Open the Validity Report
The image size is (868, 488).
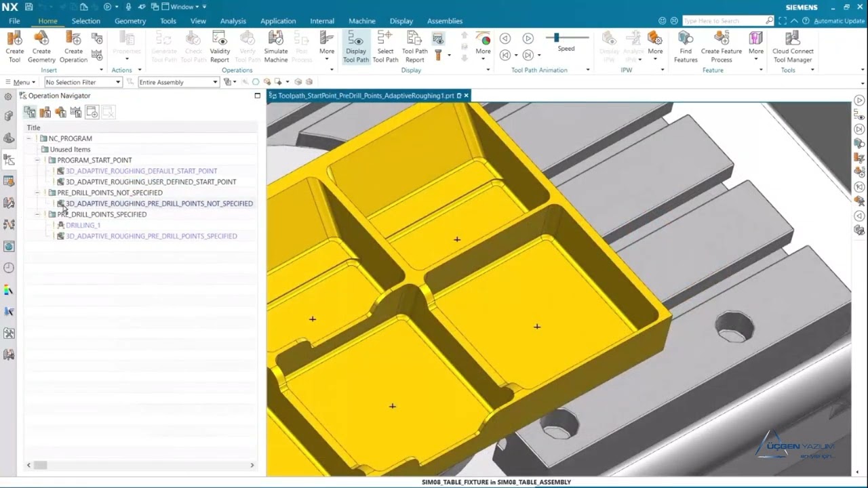click(x=220, y=46)
